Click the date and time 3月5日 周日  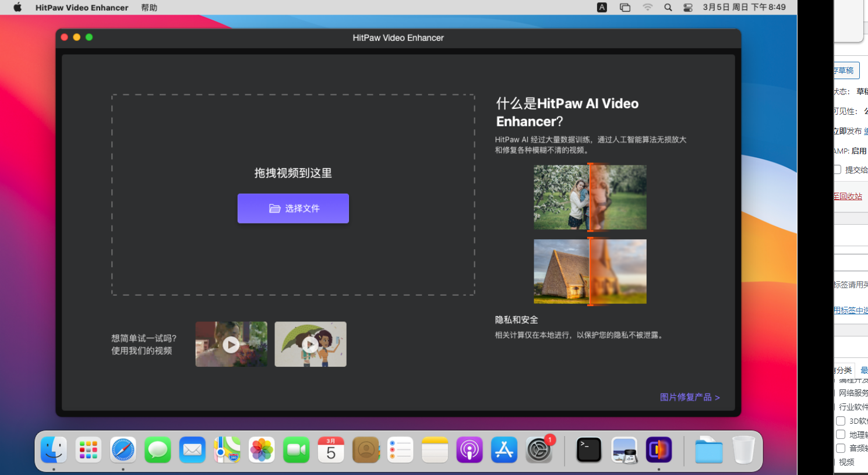pos(744,8)
